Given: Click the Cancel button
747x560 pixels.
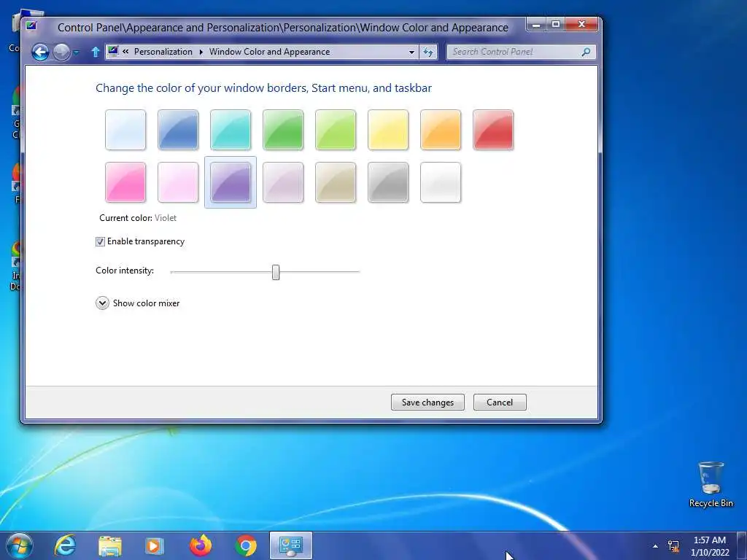Looking at the screenshot, I should click(x=500, y=402).
